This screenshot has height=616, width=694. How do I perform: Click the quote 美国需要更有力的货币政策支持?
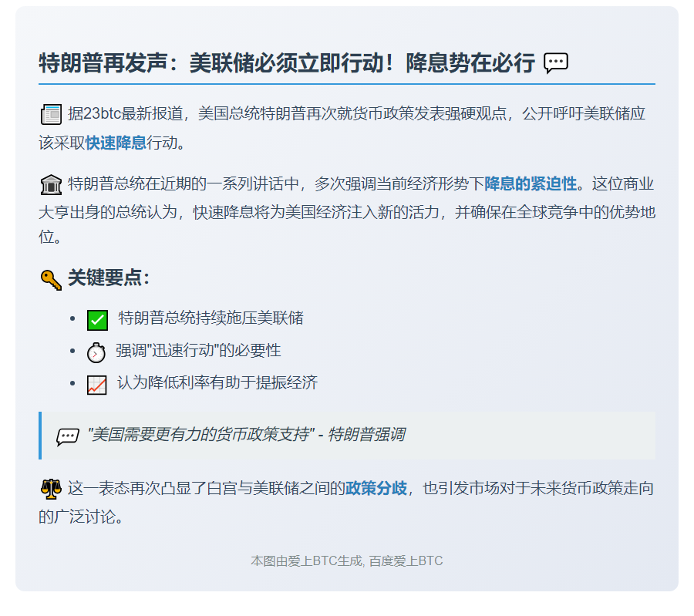(200, 435)
